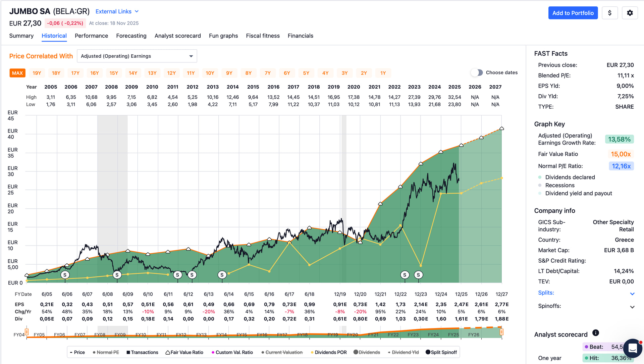This screenshot has height=364, width=644.
Task: Switch to the Forecasting tab
Action: (131, 36)
